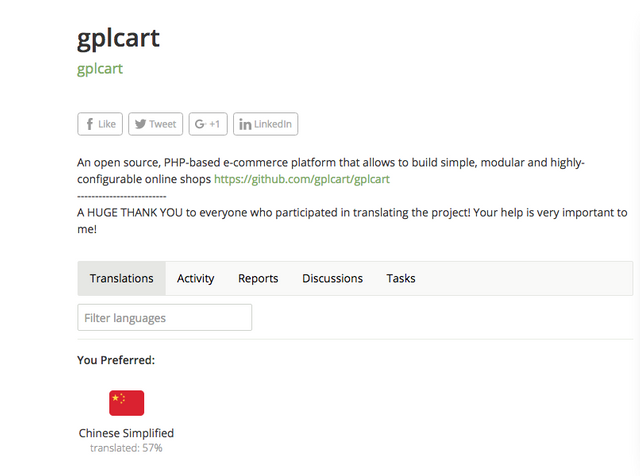Switch to the Activity tab
The width and height of the screenshot is (640, 476).
coord(195,278)
